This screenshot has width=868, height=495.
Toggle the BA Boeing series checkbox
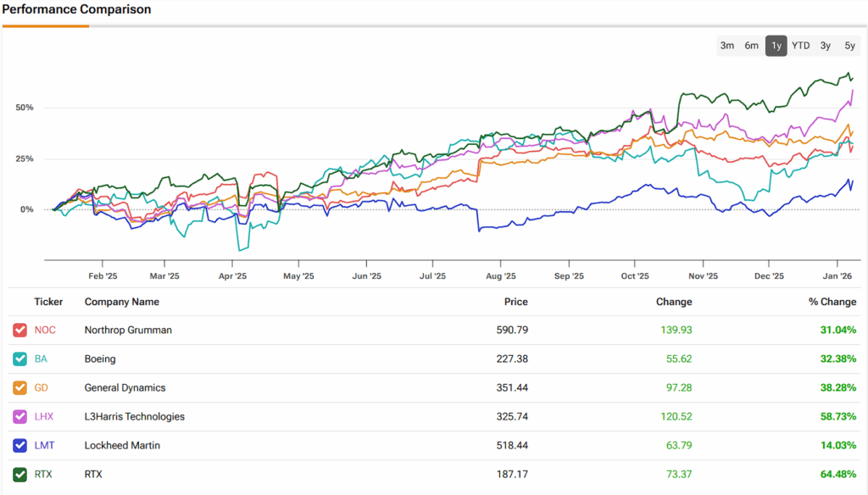pyautogui.click(x=19, y=359)
